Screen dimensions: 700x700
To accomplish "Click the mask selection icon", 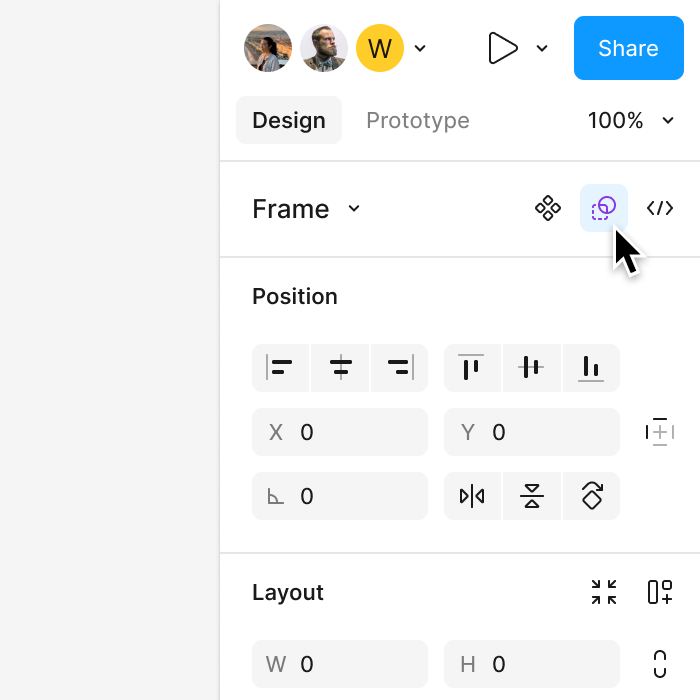I will click(x=604, y=208).
